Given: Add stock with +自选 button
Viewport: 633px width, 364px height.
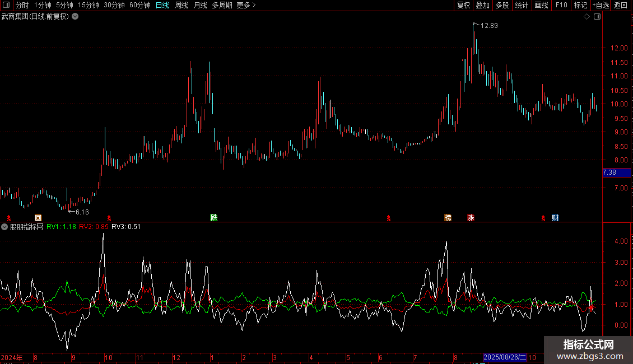Looking at the screenshot, I should pos(601,5).
